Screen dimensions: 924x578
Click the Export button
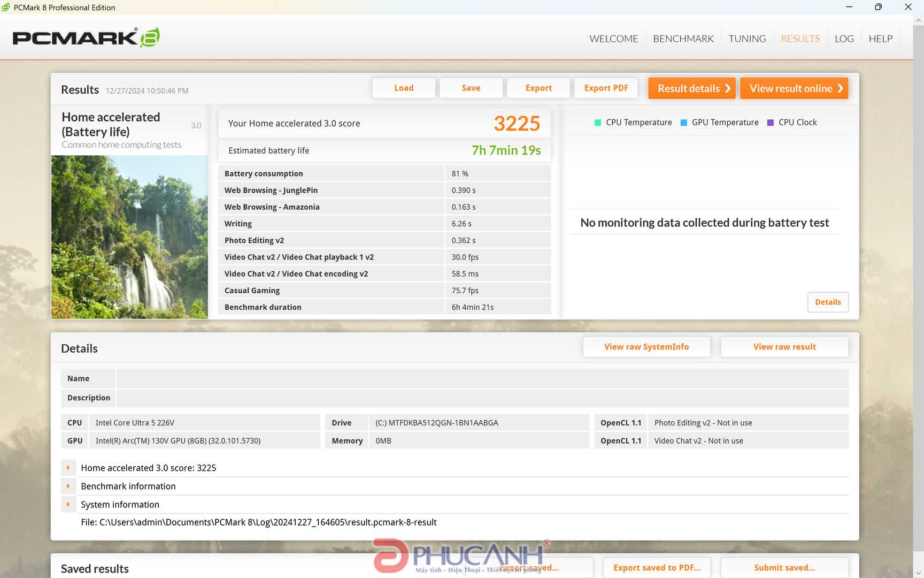(538, 88)
